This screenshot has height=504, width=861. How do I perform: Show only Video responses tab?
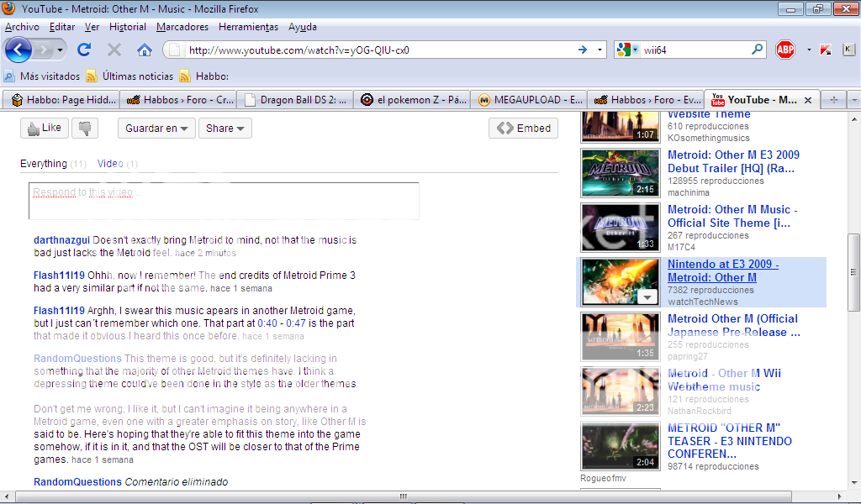(x=110, y=164)
